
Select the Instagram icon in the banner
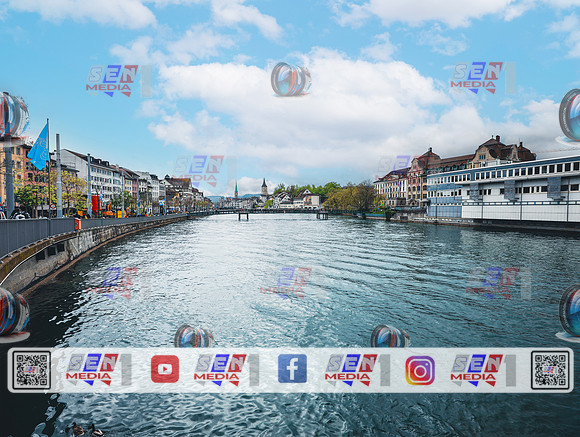coord(420,370)
